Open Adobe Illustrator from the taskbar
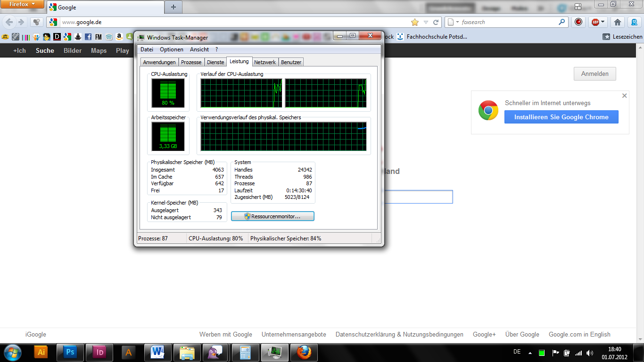Screen dimensions: 644x362 41,352
